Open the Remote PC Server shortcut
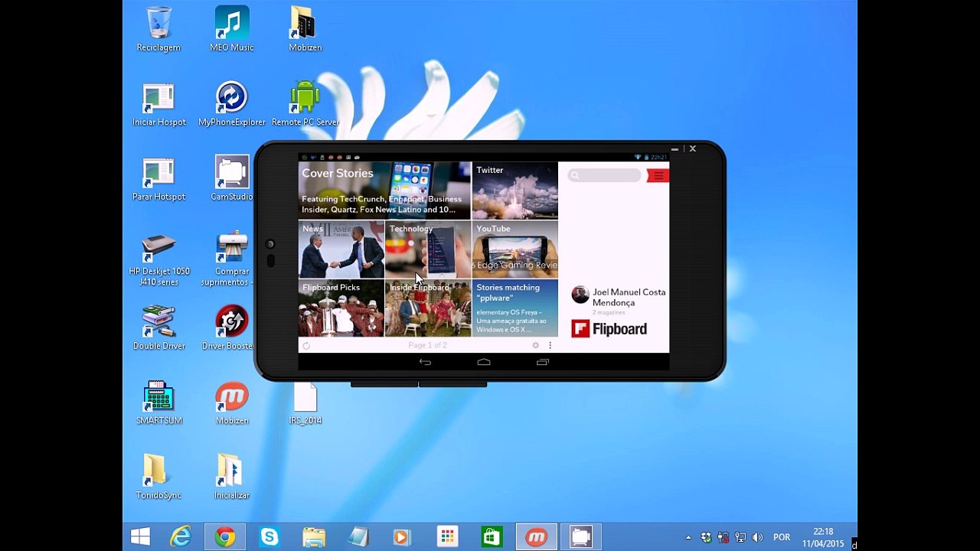Screen dimensions: 980x551 (x=305, y=104)
